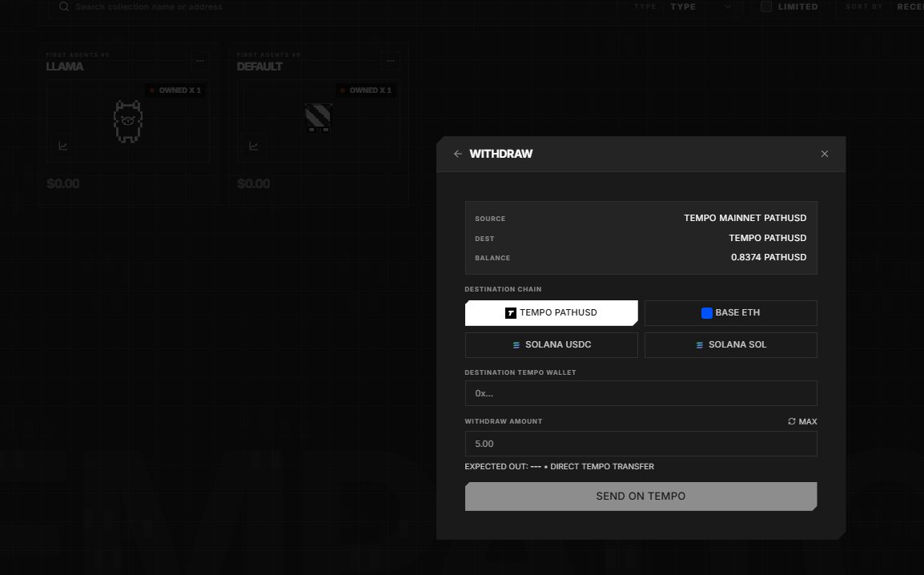This screenshot has height=575, width=924.
Task: Click the DEFAULT card title
Action: pyautogui.click(x=259, y=66)
